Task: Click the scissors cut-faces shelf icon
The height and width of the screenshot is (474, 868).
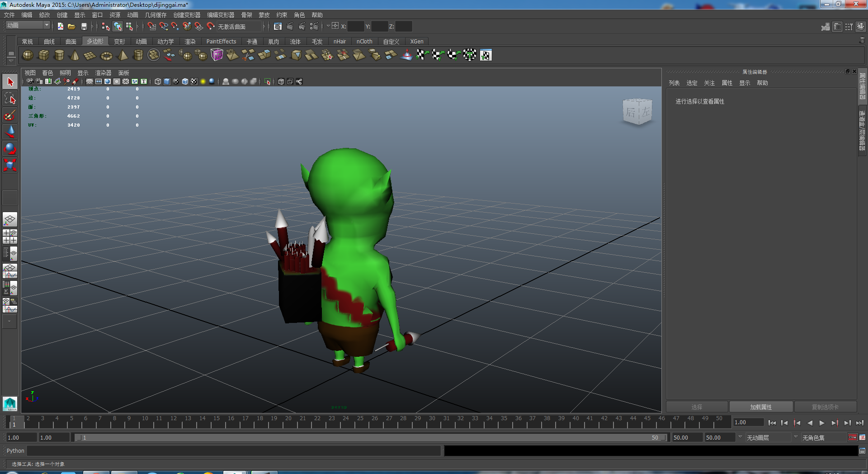Action: click(248, 55)
